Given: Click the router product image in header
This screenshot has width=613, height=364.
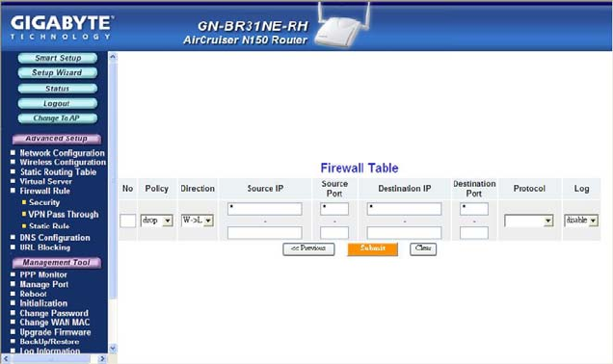Looking at the screenshot, I should pyautogui.click(x=341, y=26).
